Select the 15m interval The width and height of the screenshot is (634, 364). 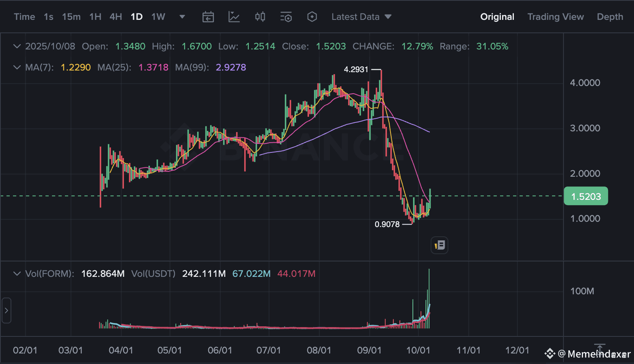coord(71,17)
